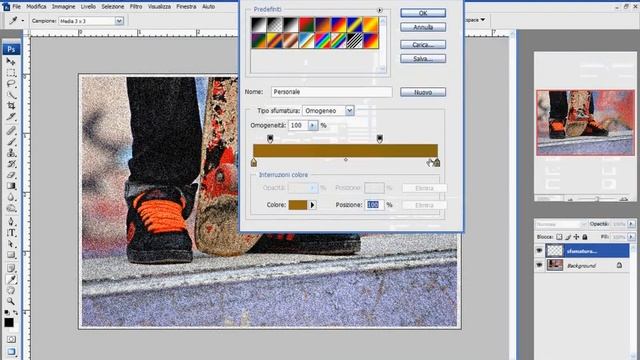Open the File menu

click(x=16, y=7)
